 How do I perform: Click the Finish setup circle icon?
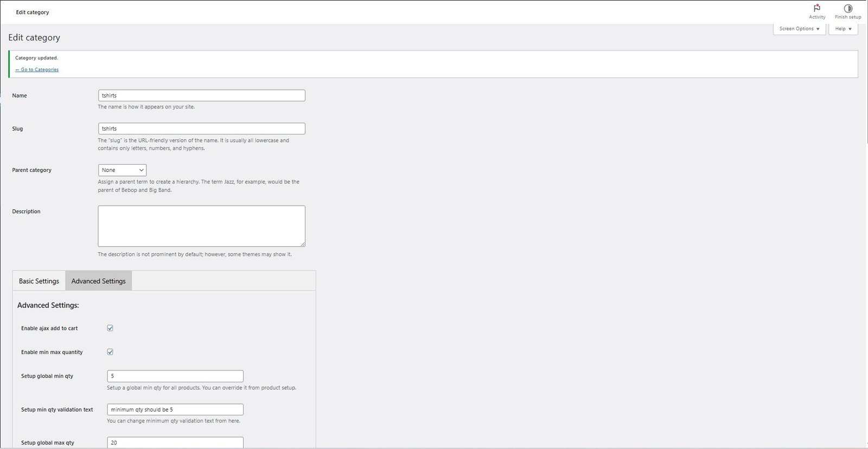847,9
